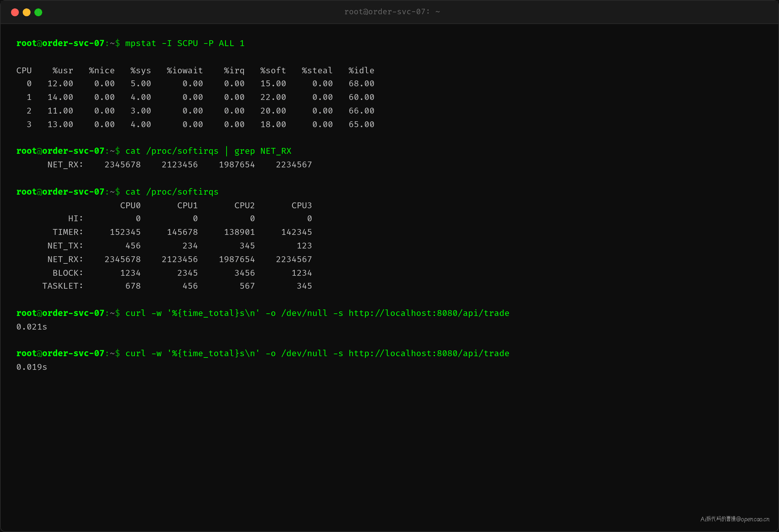Click the CPU2 header in softirqs table
The height and width of the screenshot is (532, 779).
(x=244, y=205)
